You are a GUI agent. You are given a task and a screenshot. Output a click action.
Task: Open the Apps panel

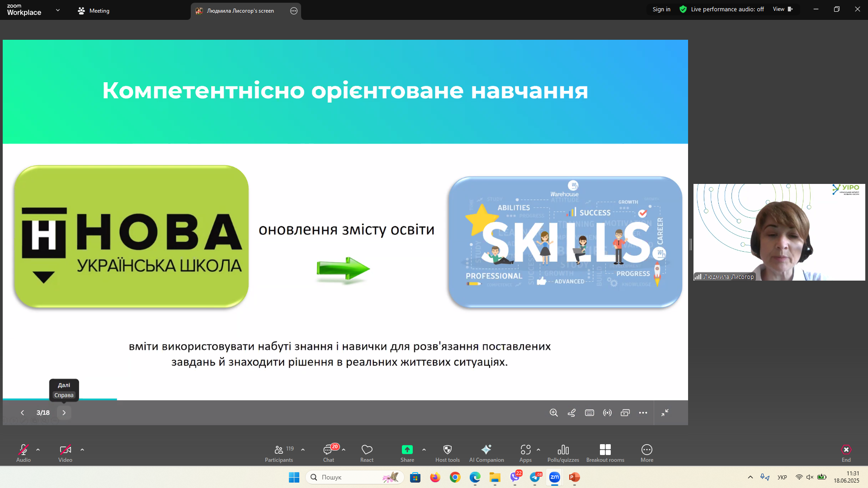(x=525, y=453)
